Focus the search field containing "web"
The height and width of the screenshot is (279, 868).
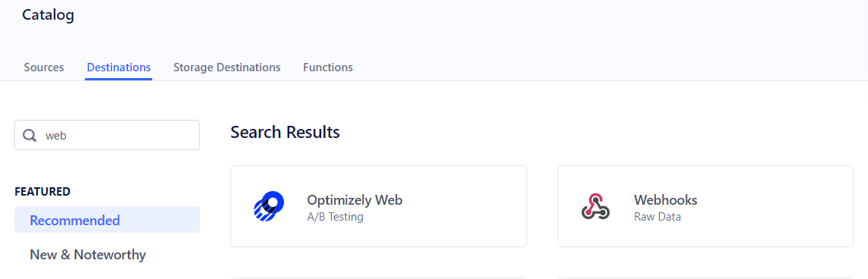pyautogui.click(x=107, y=135)
